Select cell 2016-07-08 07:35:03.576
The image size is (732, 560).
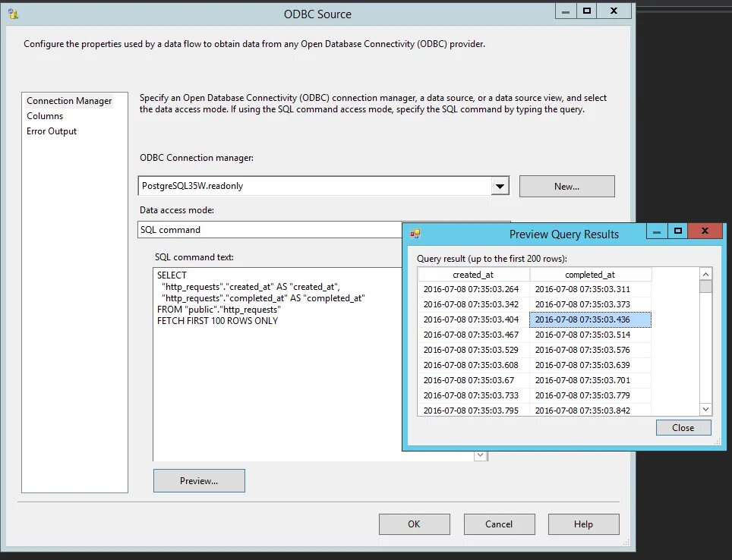tap(590, 350)
